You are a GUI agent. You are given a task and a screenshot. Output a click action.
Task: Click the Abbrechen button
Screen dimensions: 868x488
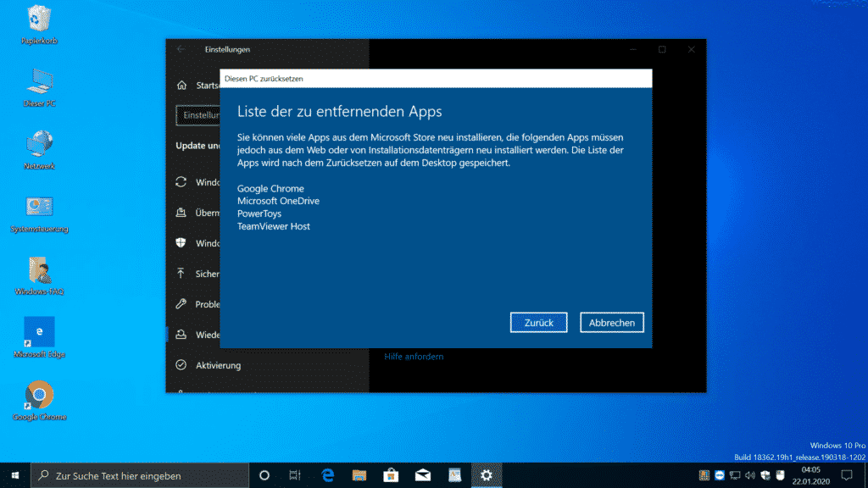pyautogui.click(x=612, y=323)
